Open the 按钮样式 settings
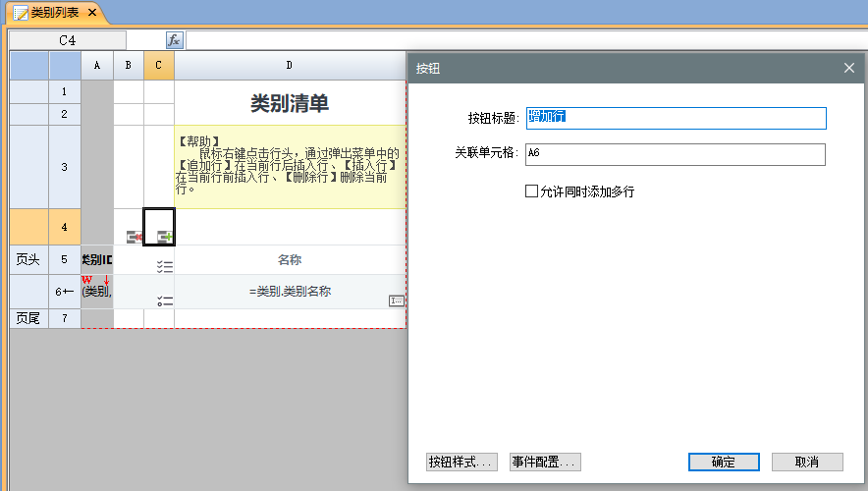 [x=461, y=462]
